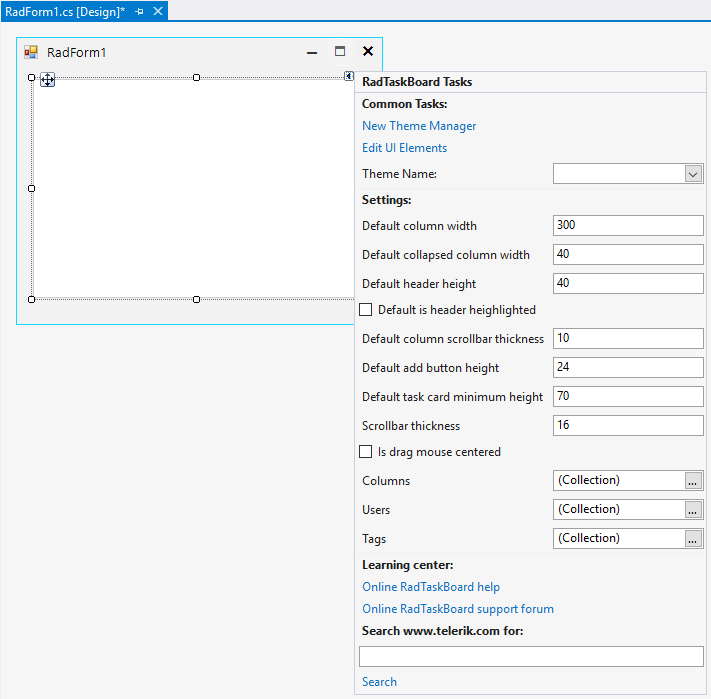Click the Scrollbar thickness label
Screen dimensions: 711x699
coord(411,426)
